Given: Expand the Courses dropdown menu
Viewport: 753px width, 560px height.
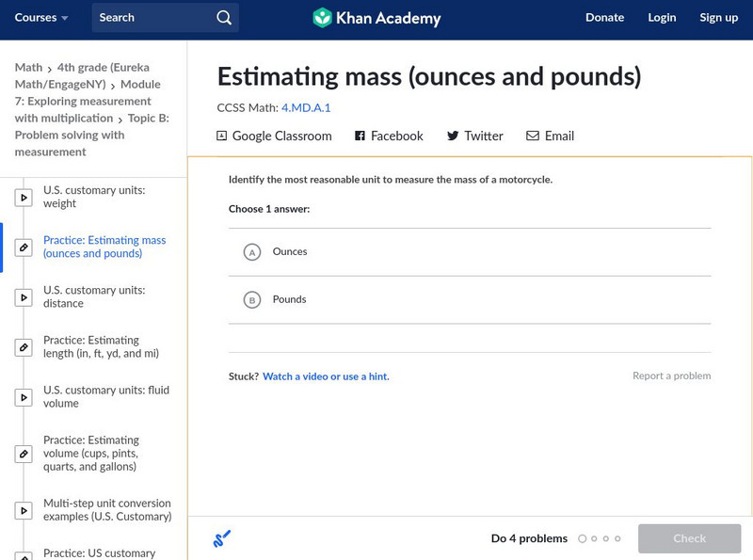Looking at the screenshot, I should [41, 18].
